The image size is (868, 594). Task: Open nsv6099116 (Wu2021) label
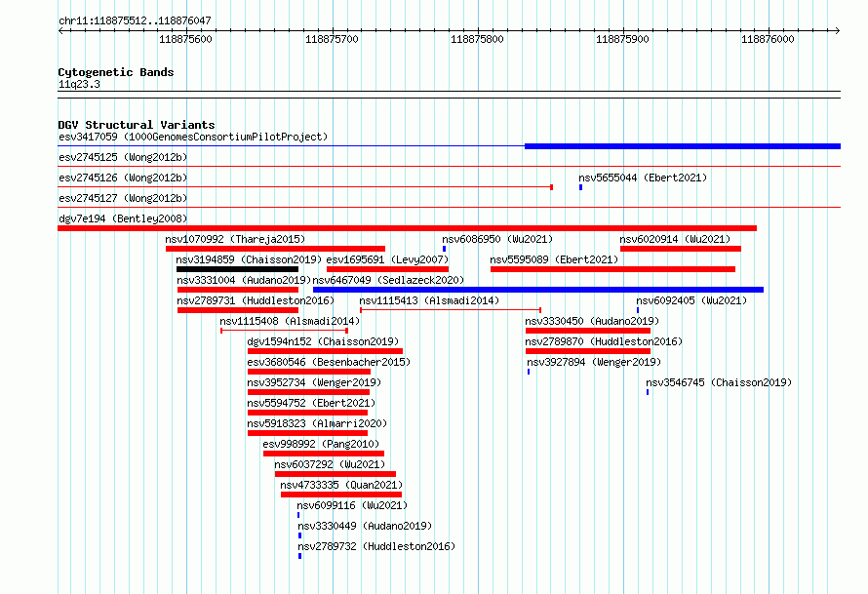[352, 505]
